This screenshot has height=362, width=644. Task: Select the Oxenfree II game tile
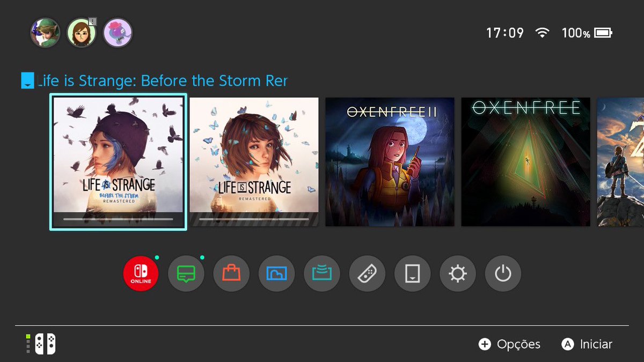click(x=390, y=162)
